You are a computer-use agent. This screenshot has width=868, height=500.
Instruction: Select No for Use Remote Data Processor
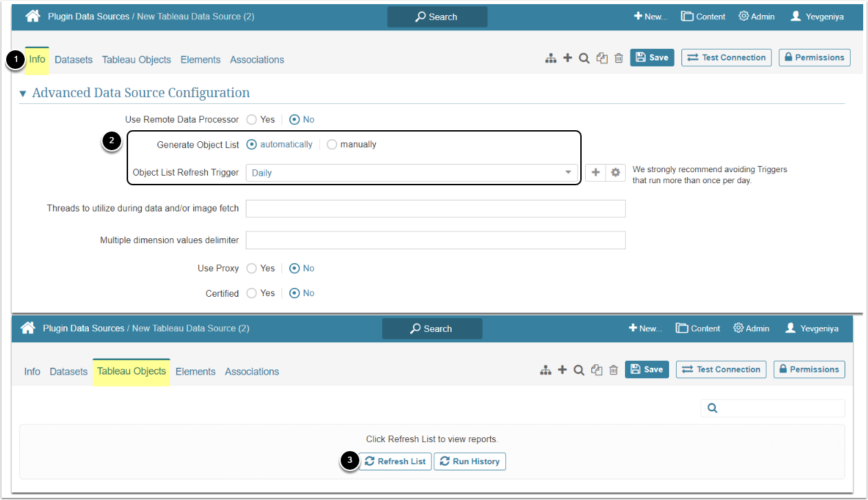coord(295,119)
